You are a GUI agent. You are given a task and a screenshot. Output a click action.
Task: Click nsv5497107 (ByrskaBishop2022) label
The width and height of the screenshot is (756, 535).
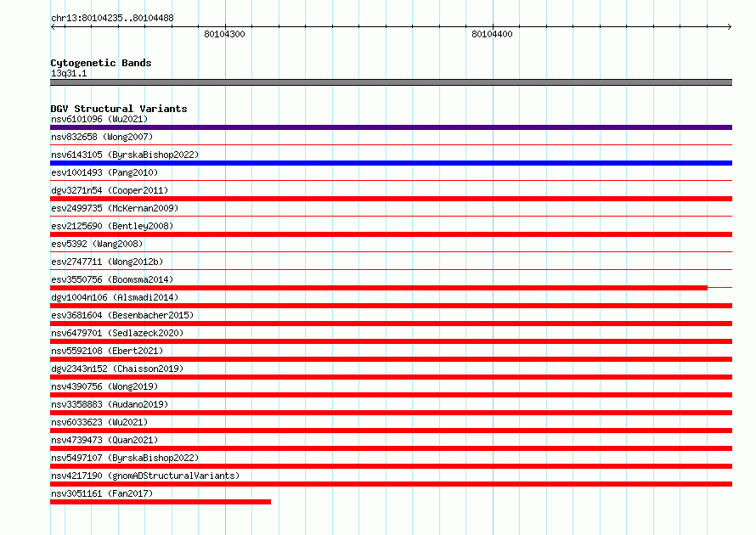point(125,458)
